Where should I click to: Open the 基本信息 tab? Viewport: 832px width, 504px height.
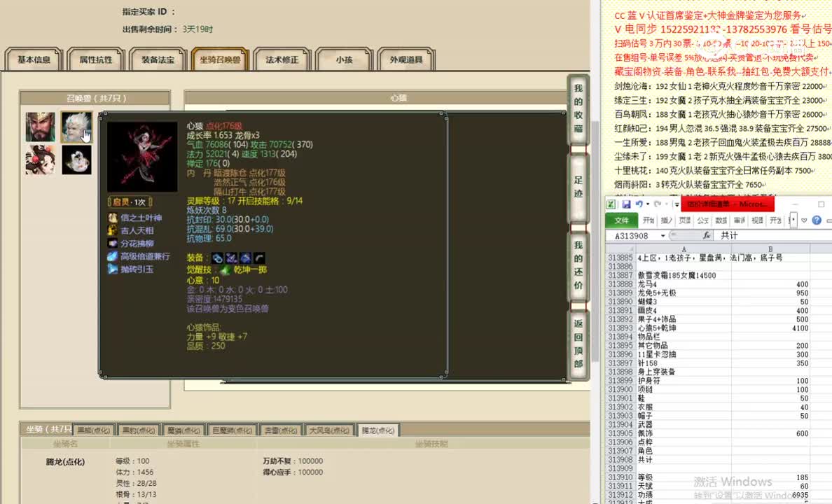34,59
